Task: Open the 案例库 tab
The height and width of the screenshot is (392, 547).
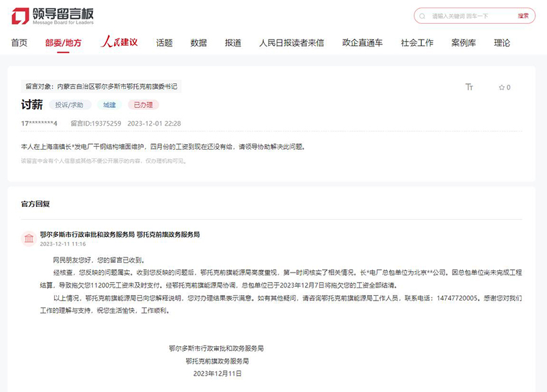Action: (464, 43)
